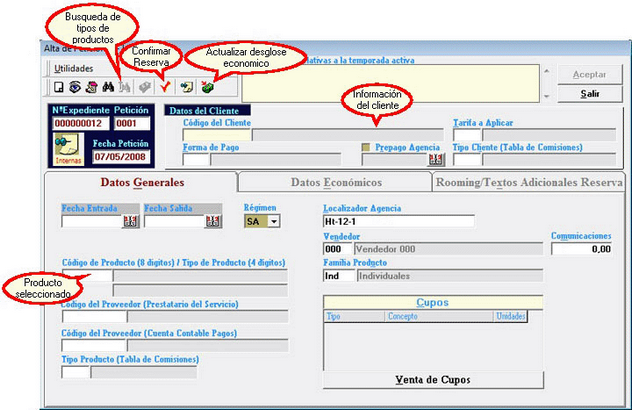Click the Vendedor code field 000

point(338,249)
